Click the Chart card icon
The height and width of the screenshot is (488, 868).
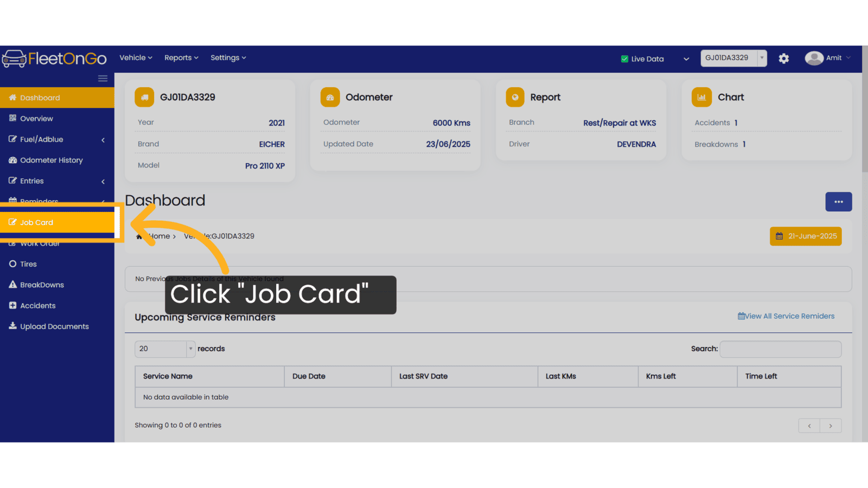tap(701, 98)
